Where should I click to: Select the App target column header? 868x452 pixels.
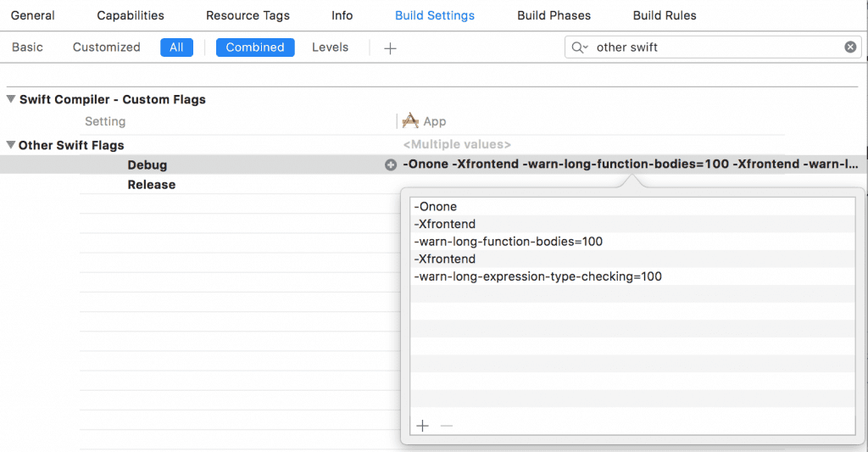(425, 120)
